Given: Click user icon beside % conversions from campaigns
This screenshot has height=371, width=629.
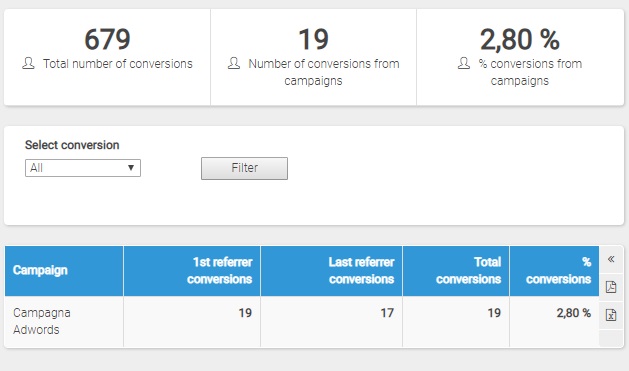Looking at the screenshot, I should pos(464,63).
